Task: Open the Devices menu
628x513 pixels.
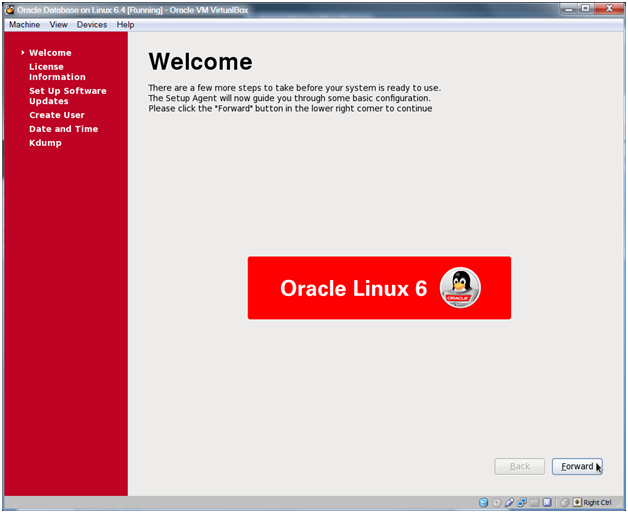Action: pos(92,24)
